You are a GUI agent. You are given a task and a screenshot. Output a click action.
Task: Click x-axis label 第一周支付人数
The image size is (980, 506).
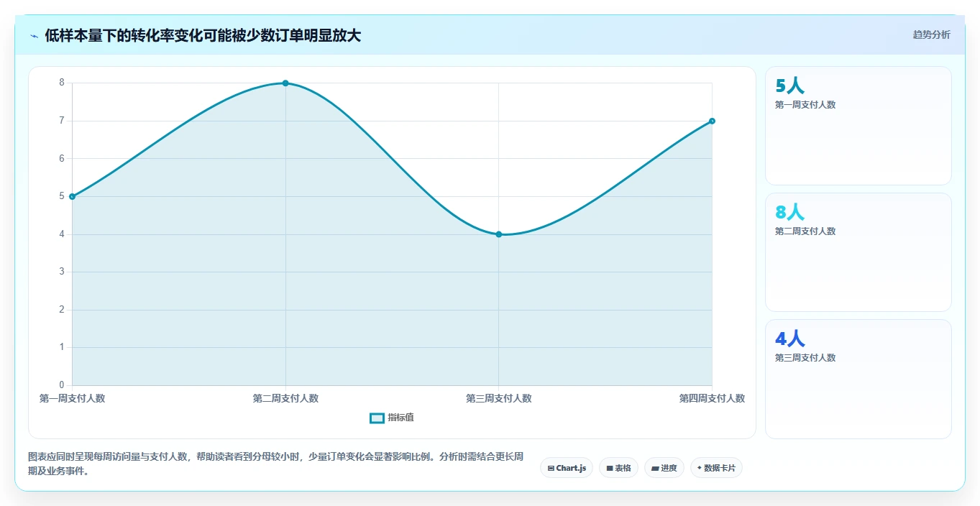tap(72, 398)
